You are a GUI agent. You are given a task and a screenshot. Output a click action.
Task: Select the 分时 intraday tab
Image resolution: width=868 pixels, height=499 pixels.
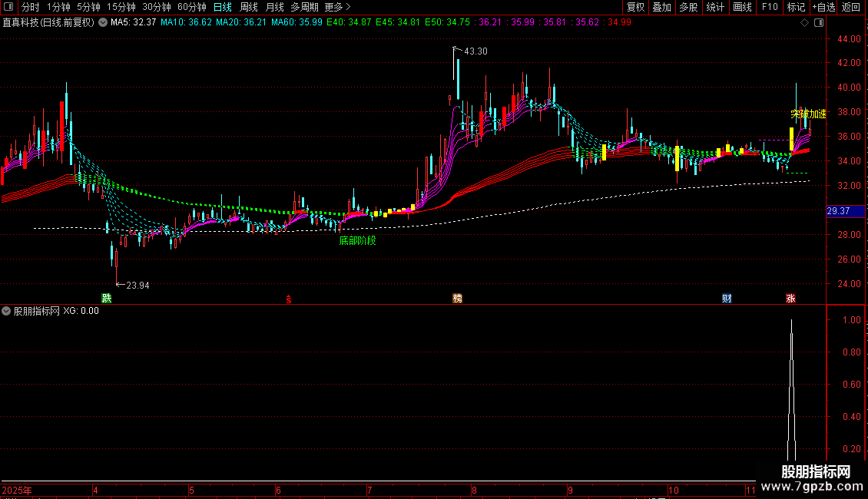click(31, 8)
